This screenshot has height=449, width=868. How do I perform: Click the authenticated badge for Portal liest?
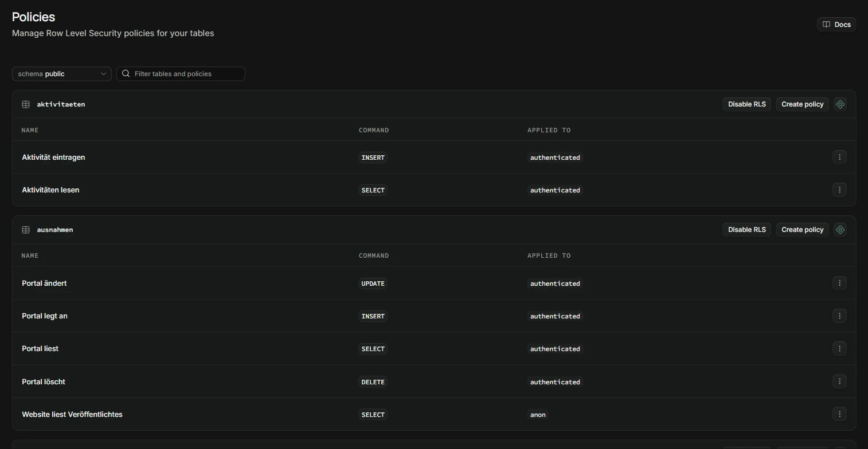tap(555, 349)
